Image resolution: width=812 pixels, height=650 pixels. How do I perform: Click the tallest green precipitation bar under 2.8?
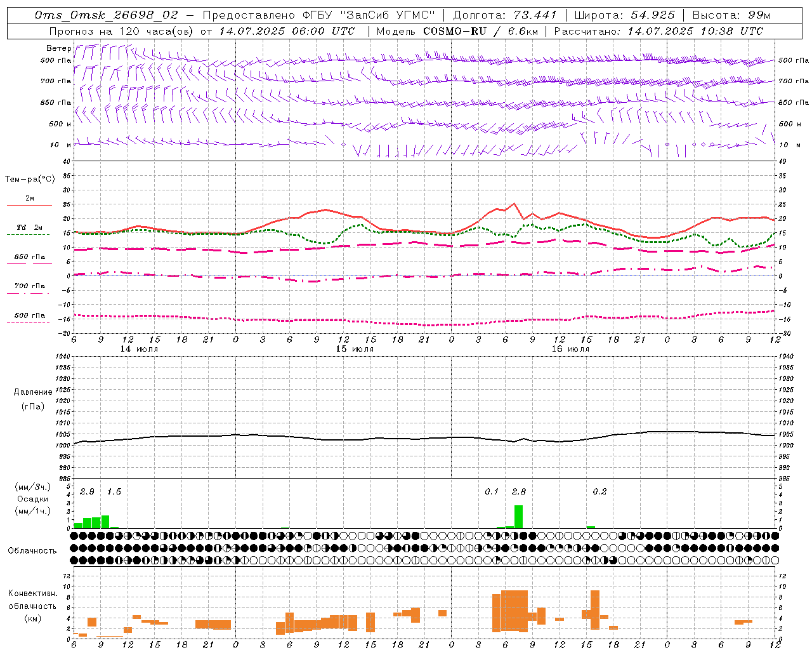click(x=519, y=517)
